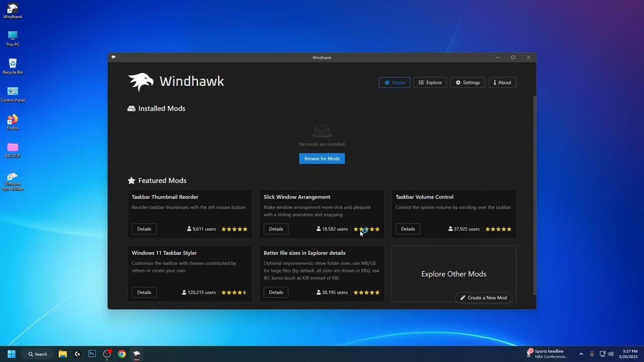This screenshot has height=362, width=644.
Task: Click the Windhawk window vertical scrollbar
Action: click(x=534, y=195)
